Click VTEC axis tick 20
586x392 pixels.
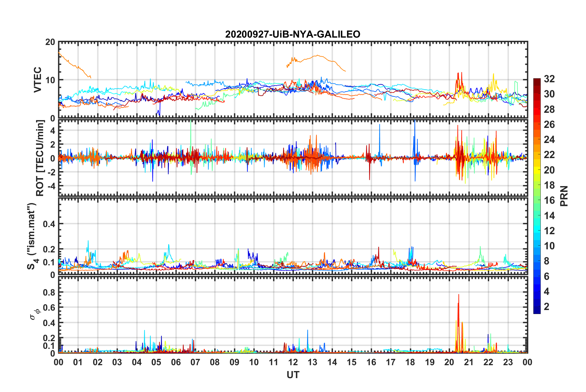pyautogui.click(x=50, y=42)
